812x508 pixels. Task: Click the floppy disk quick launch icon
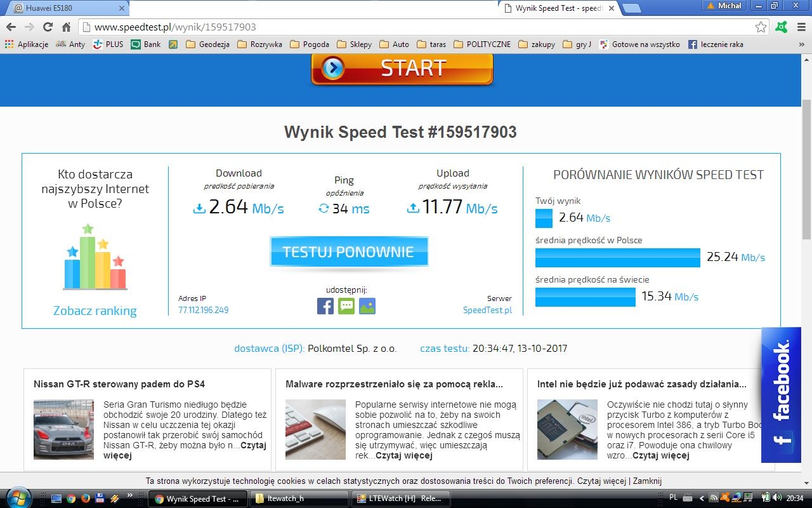(100, 498)
